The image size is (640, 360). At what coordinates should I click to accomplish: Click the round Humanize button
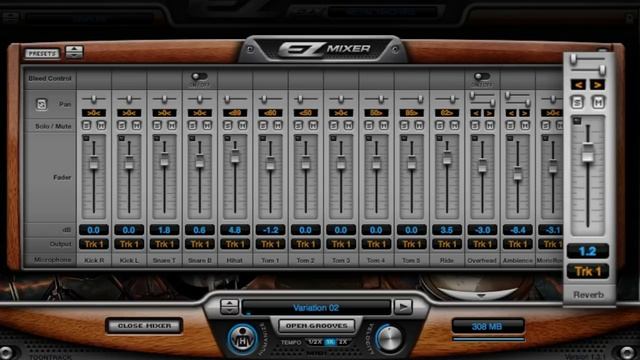tap(243, 339)
